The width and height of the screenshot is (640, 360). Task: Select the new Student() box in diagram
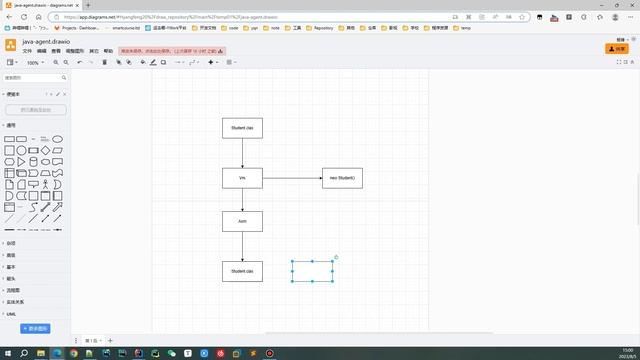(342, 178)
